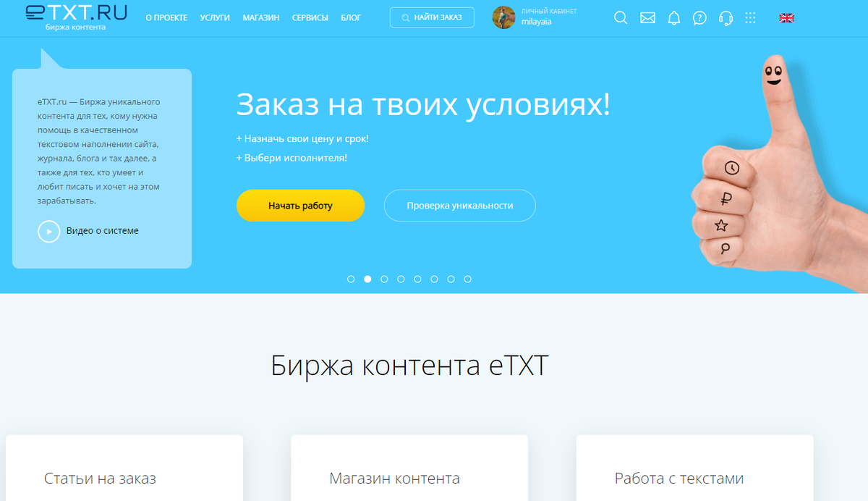868x501 pixels.
Task: Open УСЛУГИ menu
Action: click(x=215, y=17)
